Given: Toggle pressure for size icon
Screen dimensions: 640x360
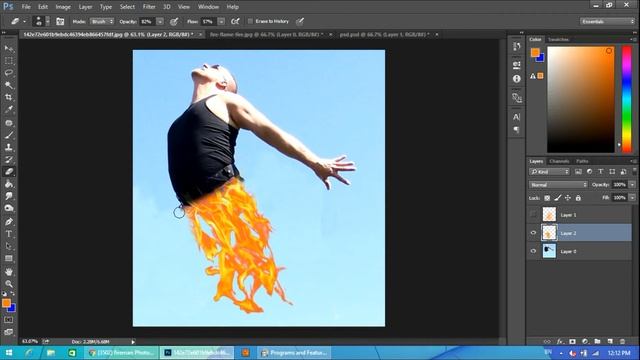Looking at the screenshot, I should tap(300, 21).
